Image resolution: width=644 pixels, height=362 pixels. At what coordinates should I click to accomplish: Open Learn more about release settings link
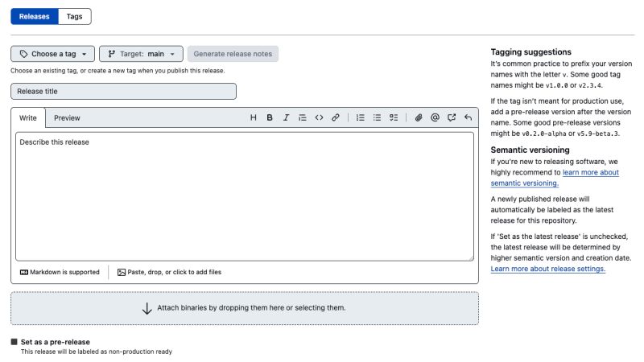[548, 269]
